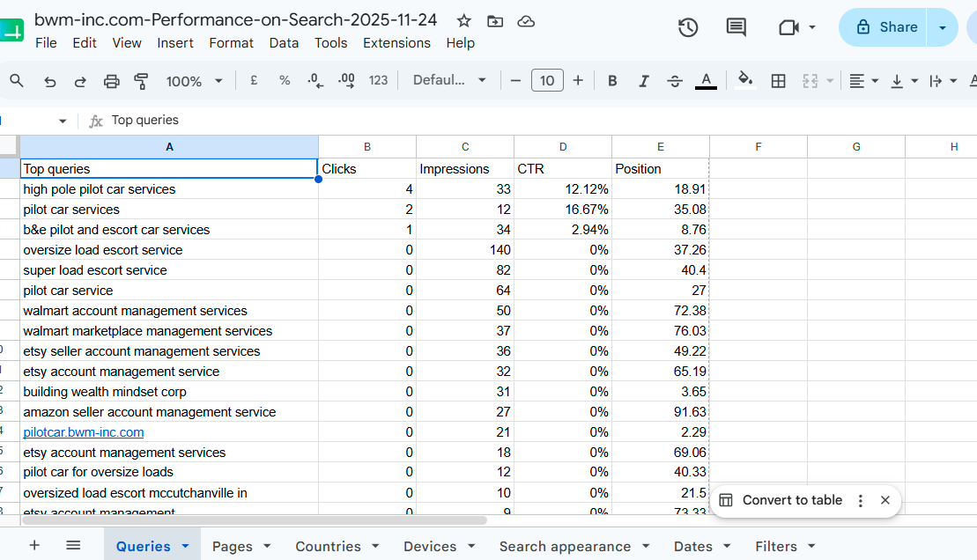Open the Extensions menu
Screen dimensions: 977x560
pos(397,43)
